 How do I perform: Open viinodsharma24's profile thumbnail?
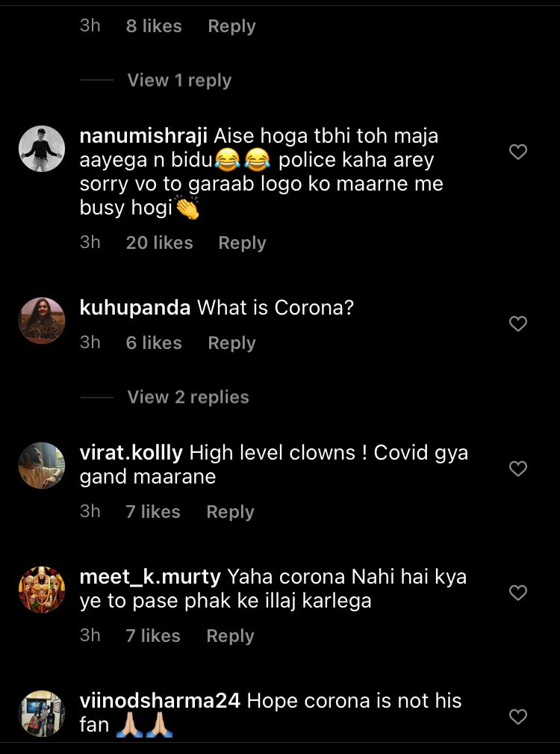pyautogui.click(x=42, y=714)
